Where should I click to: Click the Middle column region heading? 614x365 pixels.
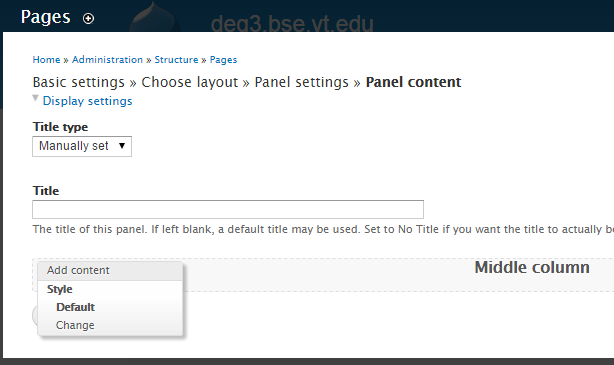tap(532, 267)
